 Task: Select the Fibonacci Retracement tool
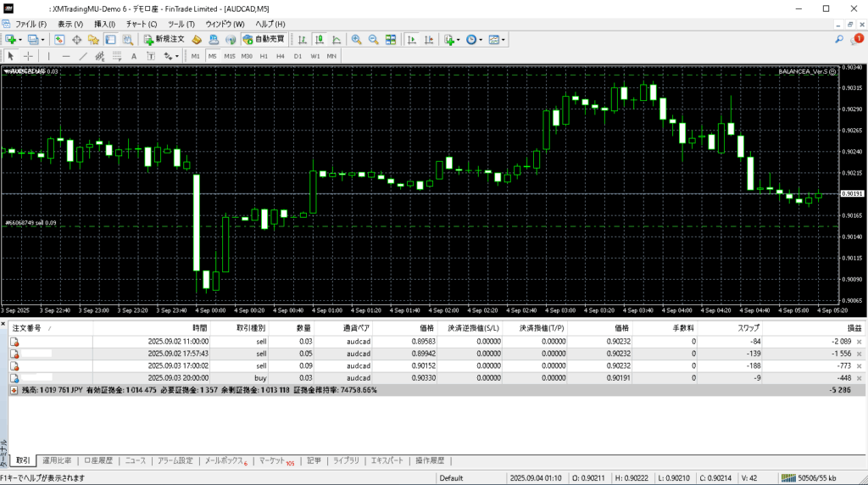pos(117,56)
